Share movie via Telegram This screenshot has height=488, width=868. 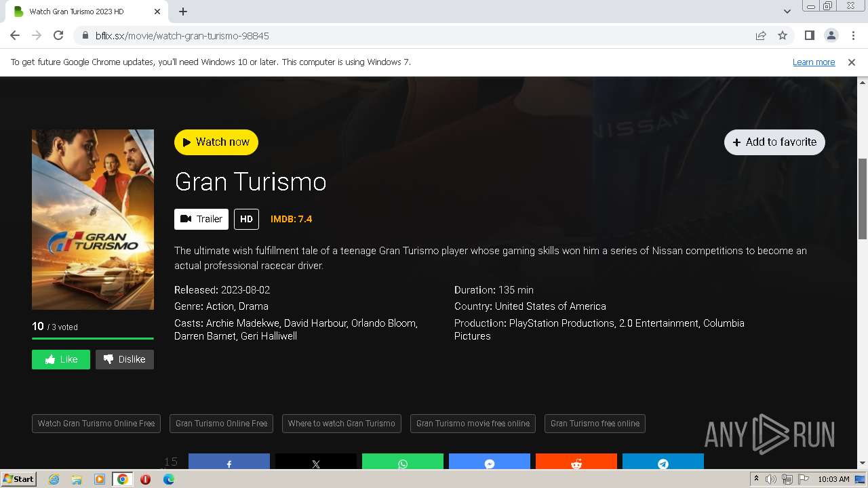(x=663, y=462)
